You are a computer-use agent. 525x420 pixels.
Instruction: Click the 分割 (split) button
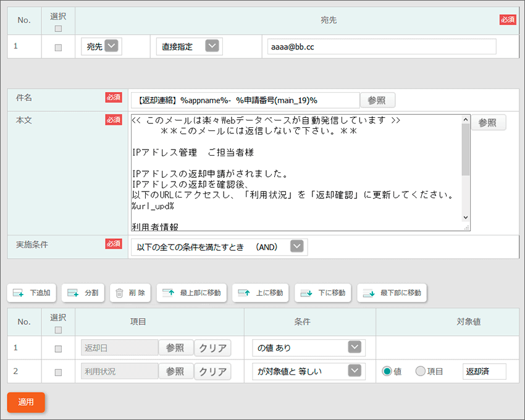click(83, 293)
